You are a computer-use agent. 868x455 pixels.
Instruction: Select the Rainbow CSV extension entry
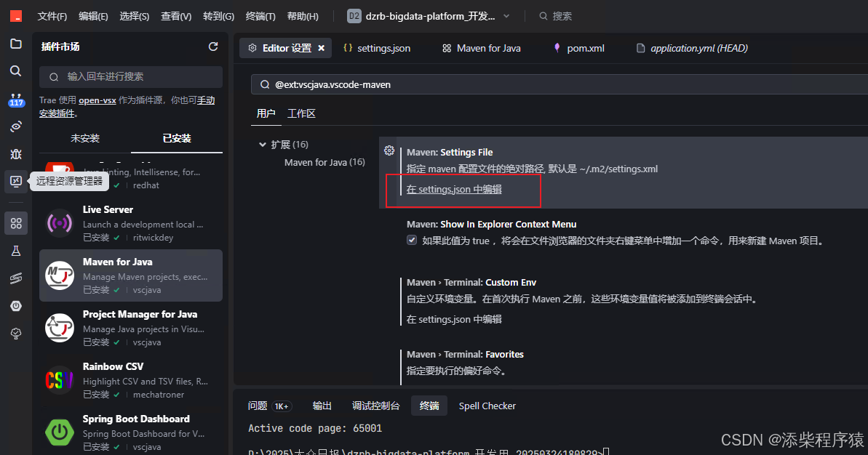tap(131, 380)
